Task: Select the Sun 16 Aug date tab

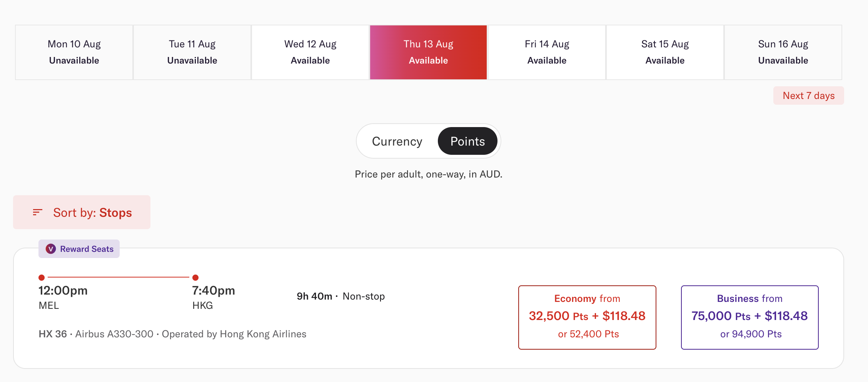Action: pyautogui.click(x=783, y=52)
